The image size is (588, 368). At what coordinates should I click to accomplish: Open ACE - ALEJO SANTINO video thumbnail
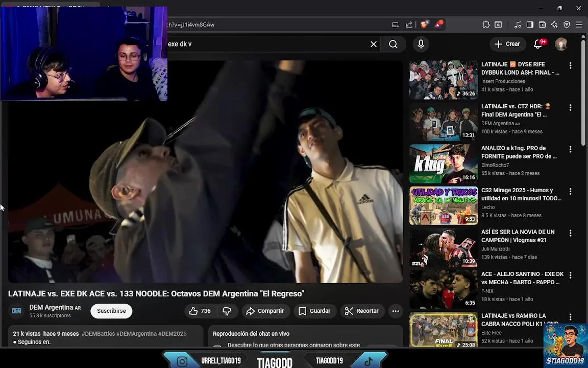[x=444, y=289]
